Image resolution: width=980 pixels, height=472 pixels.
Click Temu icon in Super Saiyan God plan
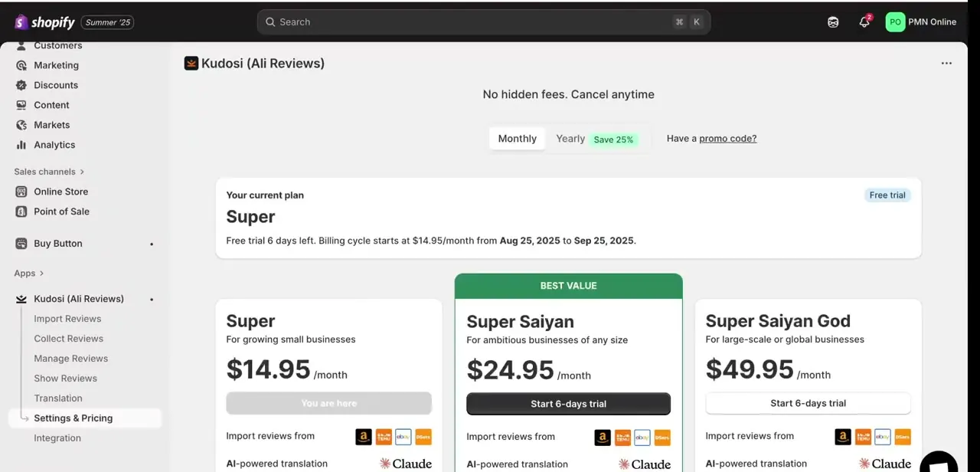pos(863,437)
